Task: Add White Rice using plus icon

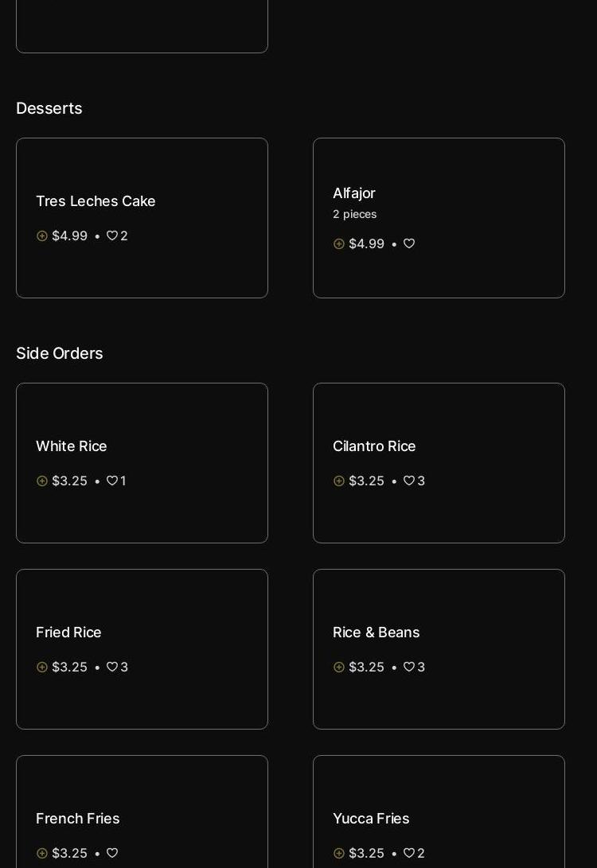Action: click(x=42, y=481)
